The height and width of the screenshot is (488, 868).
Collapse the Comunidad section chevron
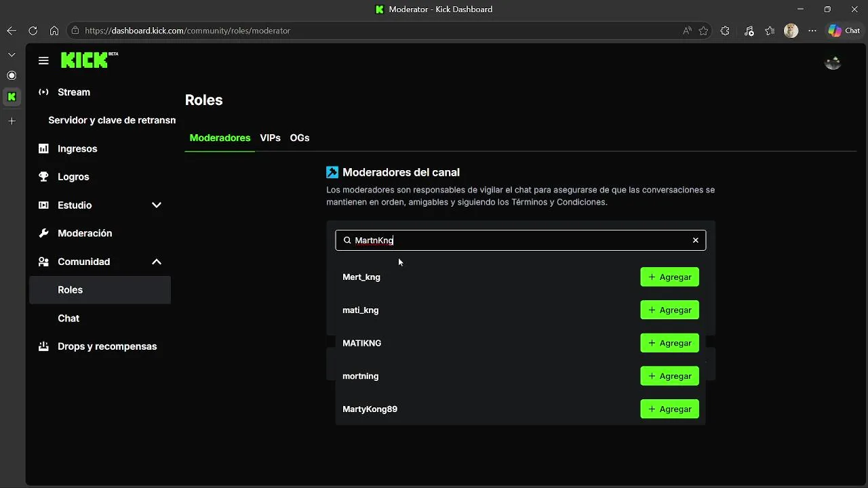point(157,262)
